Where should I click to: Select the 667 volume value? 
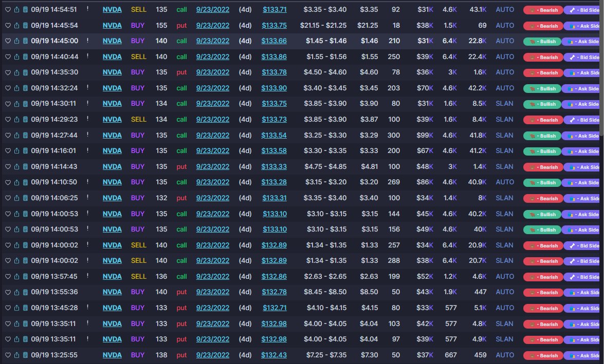[451, 355]
